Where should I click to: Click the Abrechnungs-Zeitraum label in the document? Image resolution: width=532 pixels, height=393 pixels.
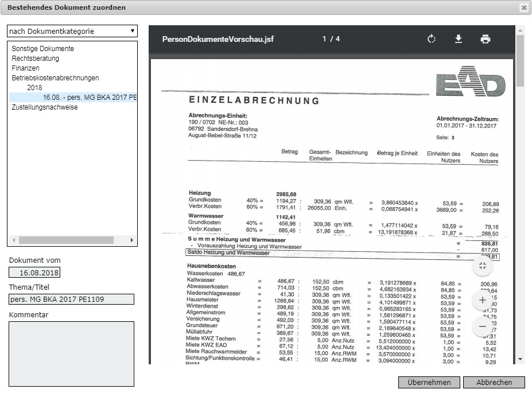click(x=468, y=119)
